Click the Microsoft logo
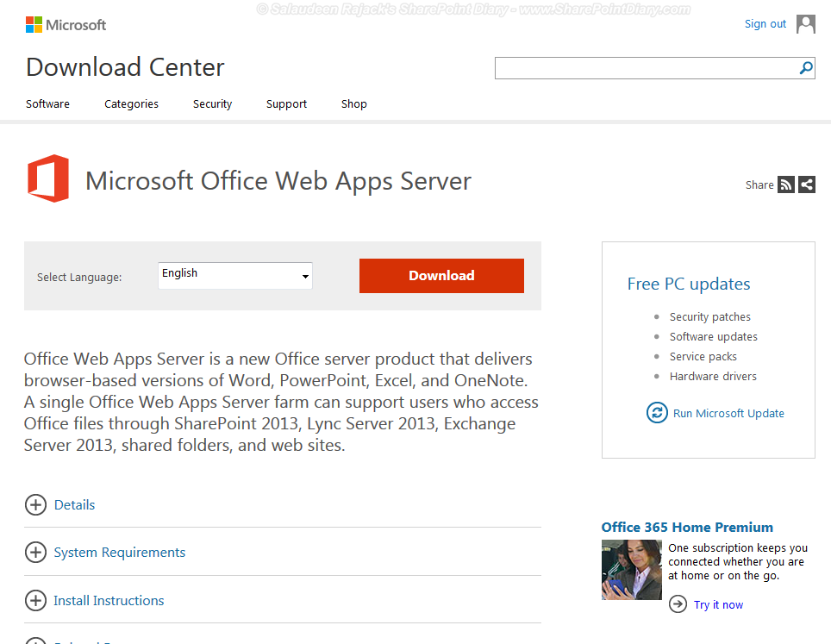 pos(66,24)
